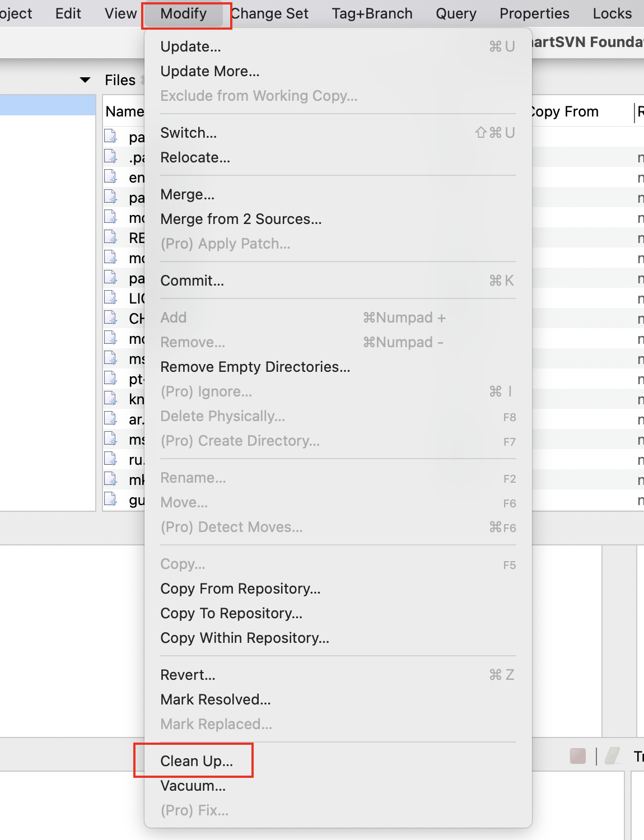The width and height of the screenshot is (644, 840).
Task: Collapse the Files section disclosure triangle
Action: coord(85,80)
